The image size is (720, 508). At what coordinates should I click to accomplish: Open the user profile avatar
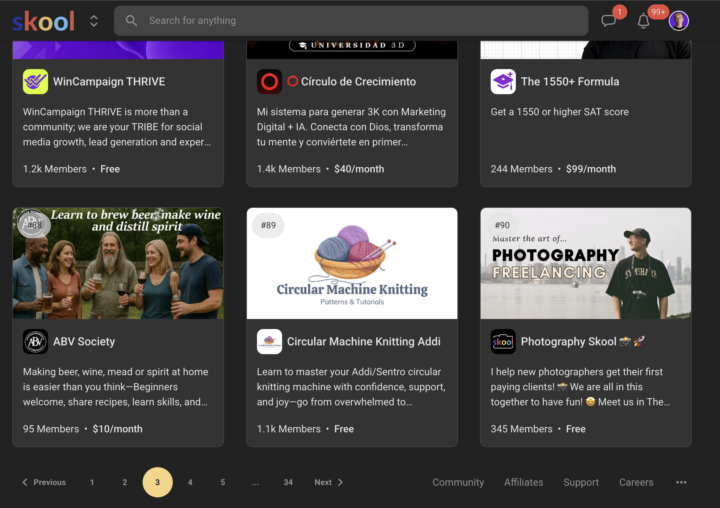coord(679,21)
